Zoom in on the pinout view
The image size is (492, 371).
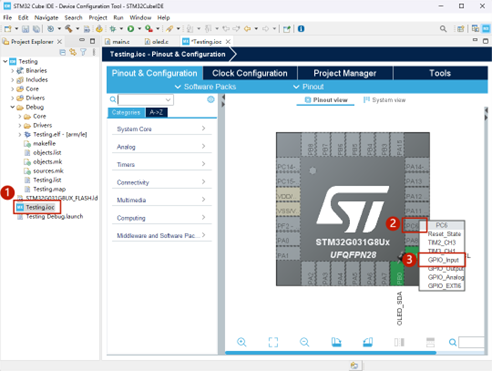tap(242, 342)
